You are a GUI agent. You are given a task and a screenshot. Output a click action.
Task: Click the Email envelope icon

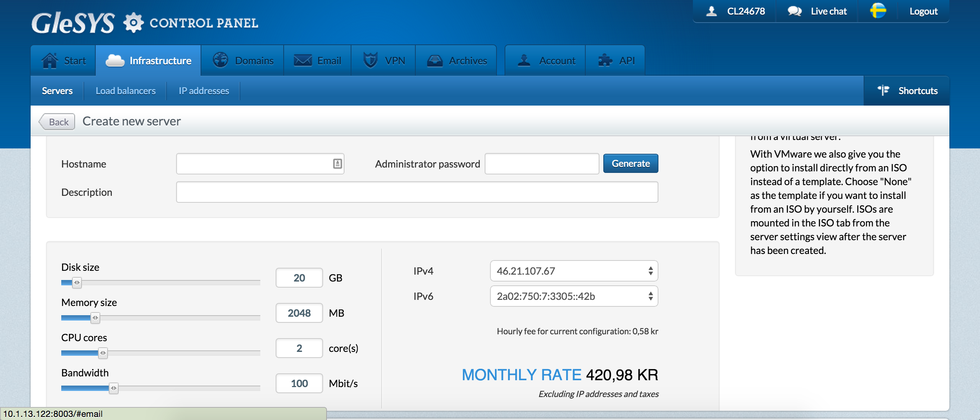[302, 60]
